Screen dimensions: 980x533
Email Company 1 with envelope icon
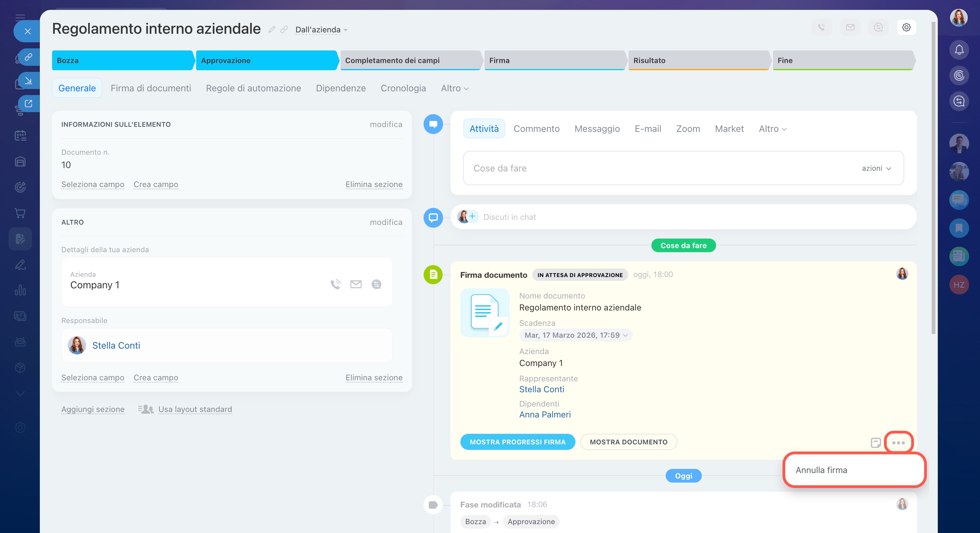(x=356, y=285)
